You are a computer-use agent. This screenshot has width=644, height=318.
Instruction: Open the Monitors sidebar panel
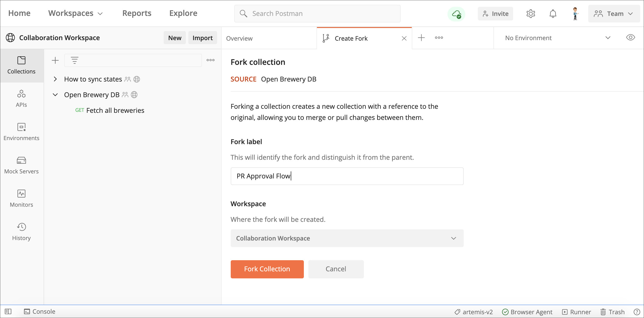pyautogui.click(x=21, y=199)
